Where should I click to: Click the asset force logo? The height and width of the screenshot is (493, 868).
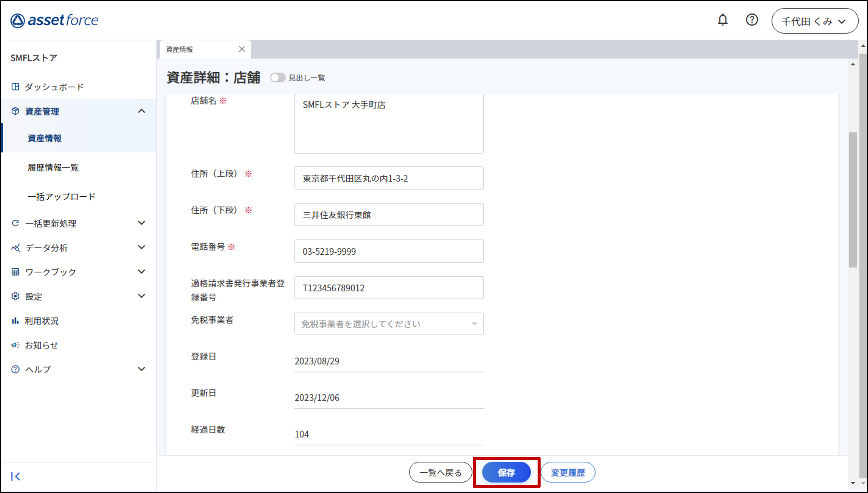[x=54, y=20]
